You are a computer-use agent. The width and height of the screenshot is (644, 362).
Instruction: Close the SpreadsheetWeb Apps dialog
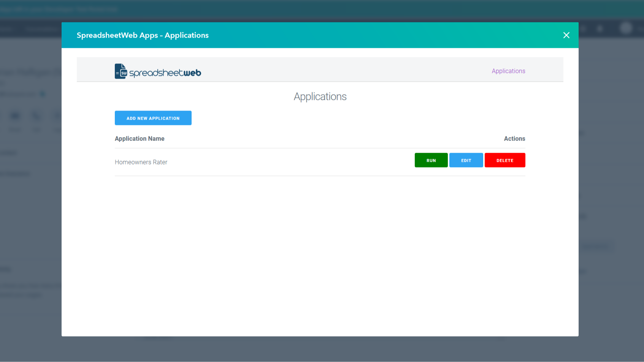[x=566, y=35]
